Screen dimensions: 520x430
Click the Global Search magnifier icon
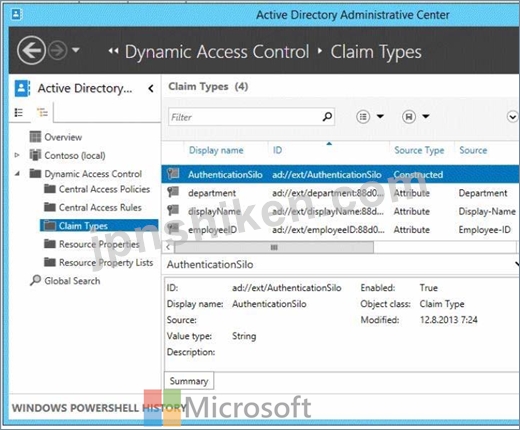click(x=35, y=280)
